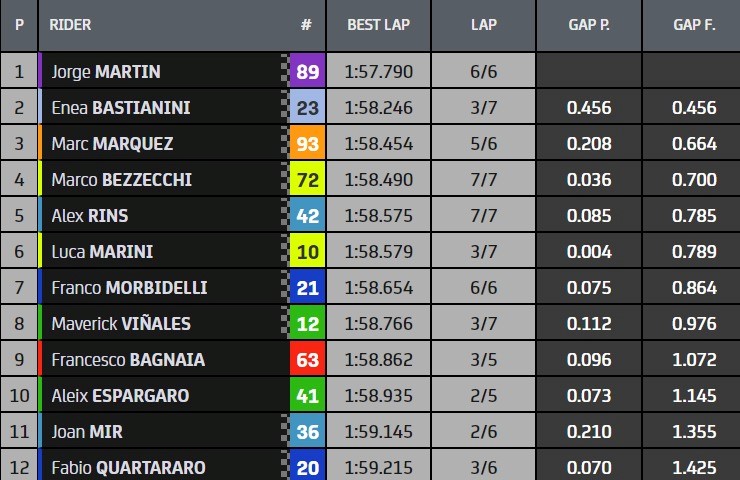
Task: Click Jorge Martin's best lap 1:57.790
Action: [x=378, y=71]
